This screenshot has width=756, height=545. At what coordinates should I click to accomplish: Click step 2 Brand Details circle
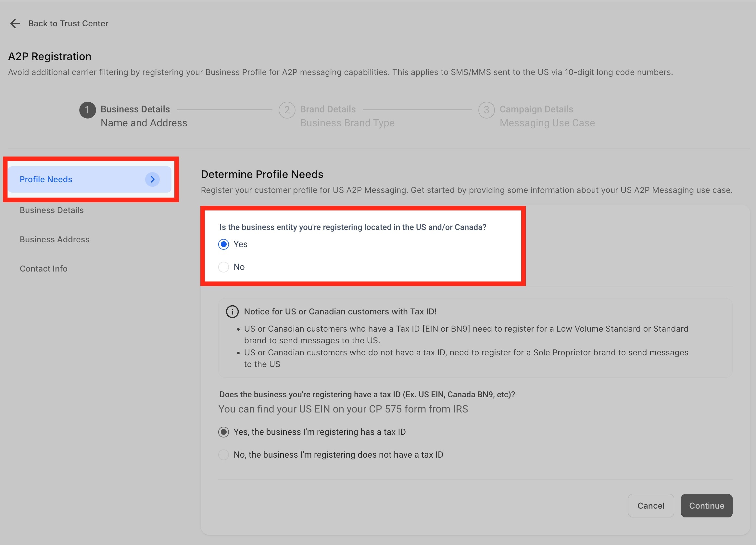(287, 110)
